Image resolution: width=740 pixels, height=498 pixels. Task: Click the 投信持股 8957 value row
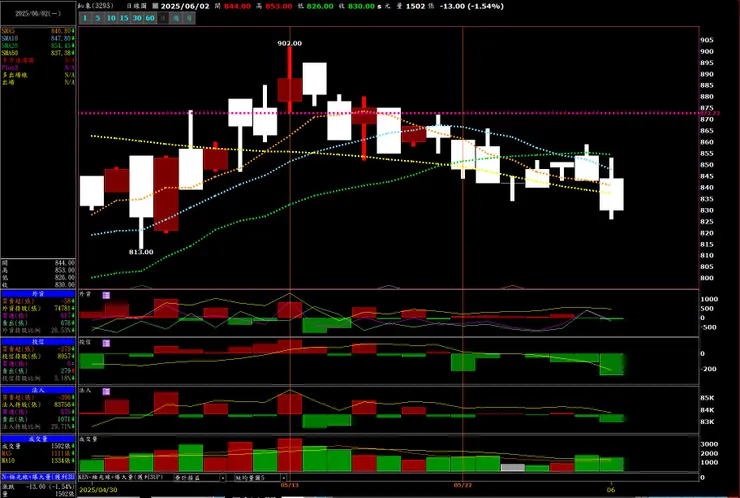38,356
